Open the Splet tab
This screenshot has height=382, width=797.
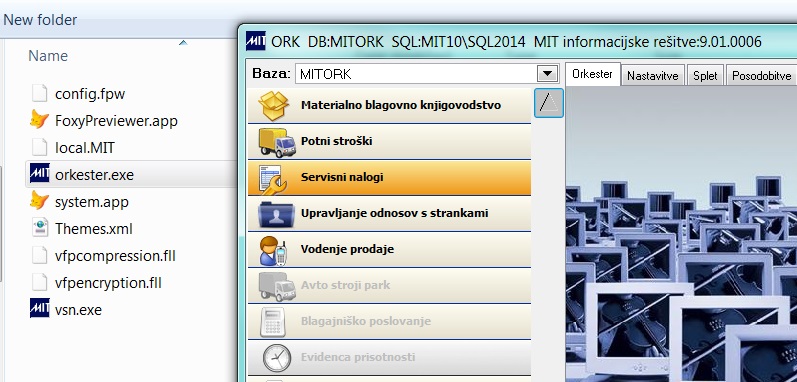click(x=705, y=76)
